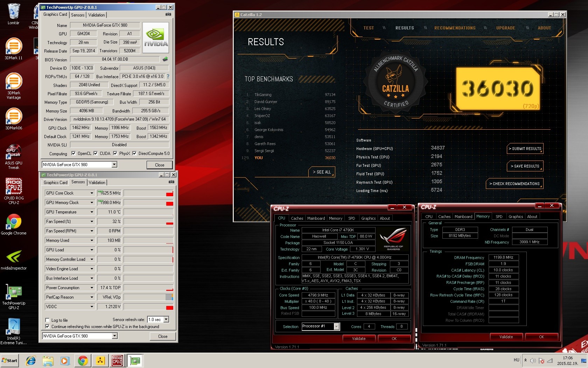
Task: Click the SAVE RESULTS button
Action: coord(525,166)
